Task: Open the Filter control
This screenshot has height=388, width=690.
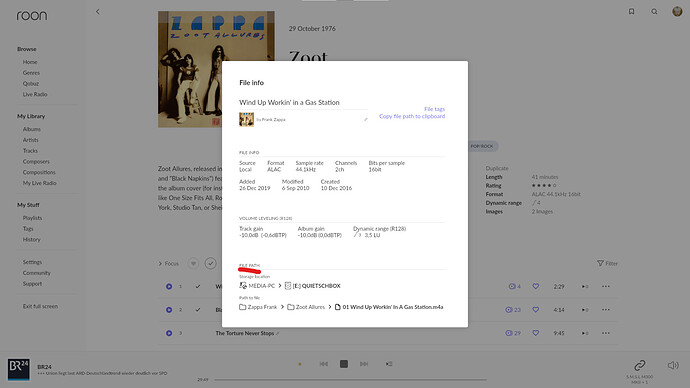Action: point(607,264)
